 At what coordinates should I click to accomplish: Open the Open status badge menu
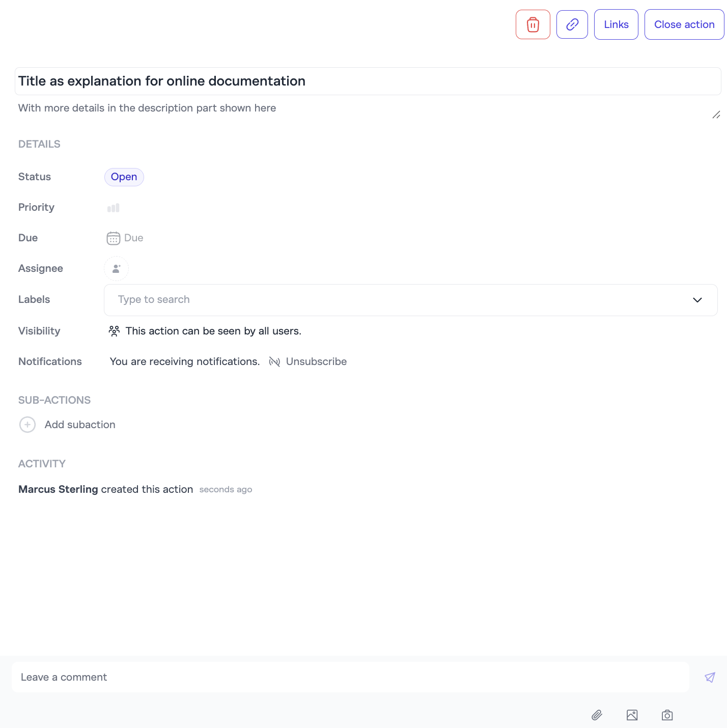pos(124,177)
